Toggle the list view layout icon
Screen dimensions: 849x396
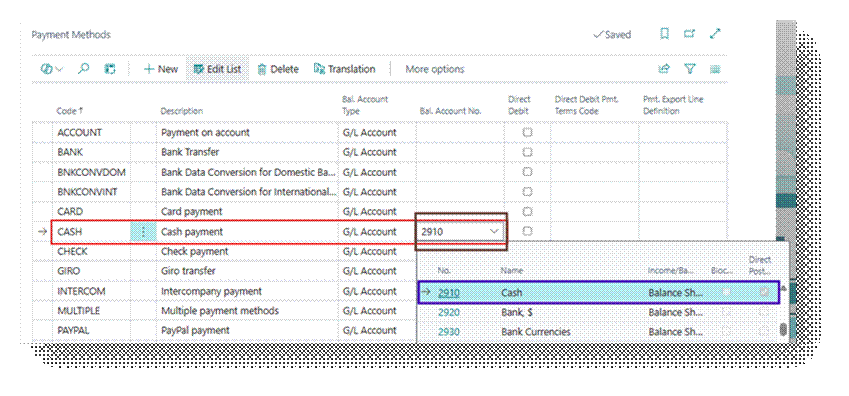(715, 69)
